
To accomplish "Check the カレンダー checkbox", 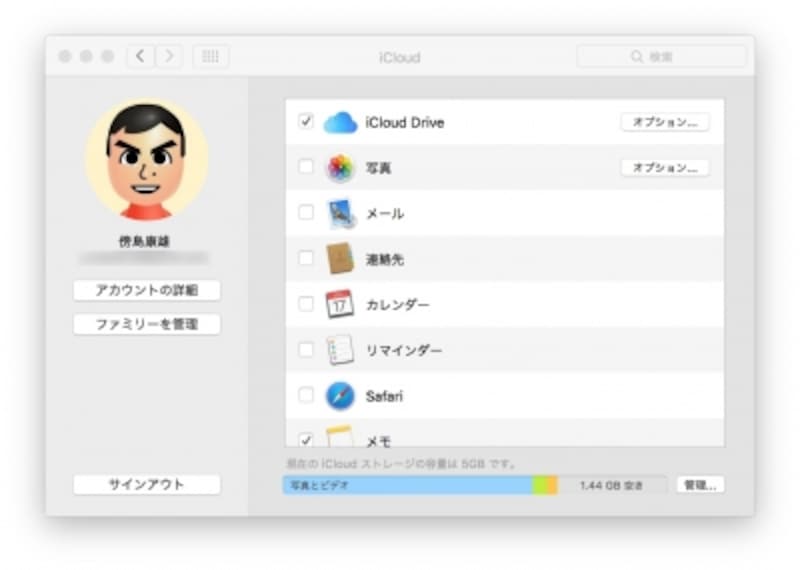I will pyautogui.click(x=306, y=304).
